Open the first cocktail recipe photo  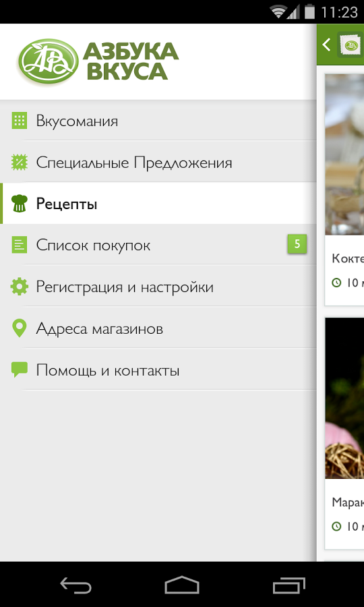344,154
